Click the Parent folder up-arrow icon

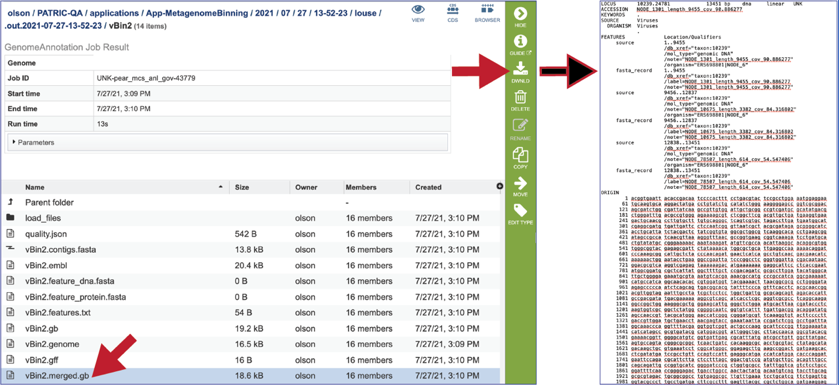[x=10, y=202]
